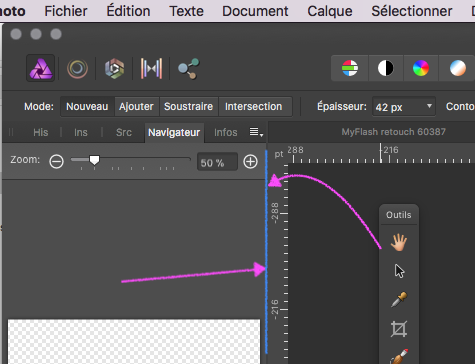Select the Move arrow tool

coord(399,271)
